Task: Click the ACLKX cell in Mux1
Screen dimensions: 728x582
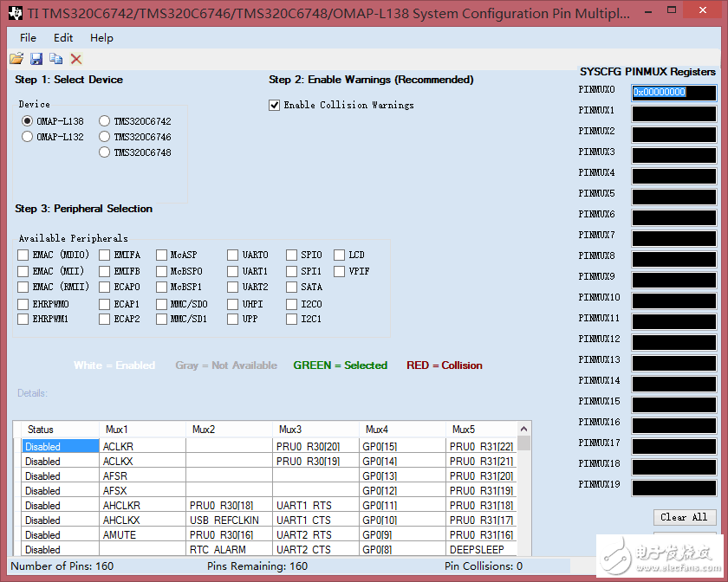Action: (x=142, y=462)
